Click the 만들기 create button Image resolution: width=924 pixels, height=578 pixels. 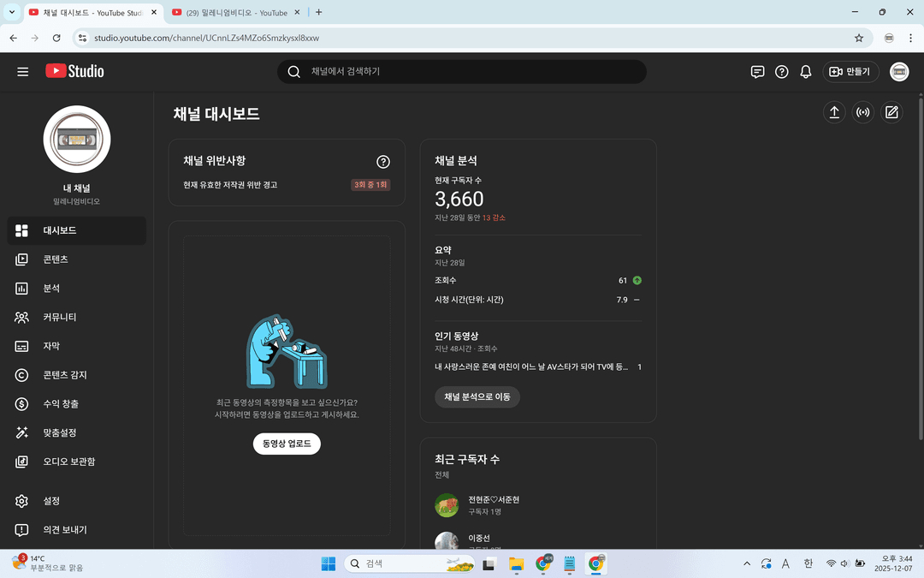[850, 71]
